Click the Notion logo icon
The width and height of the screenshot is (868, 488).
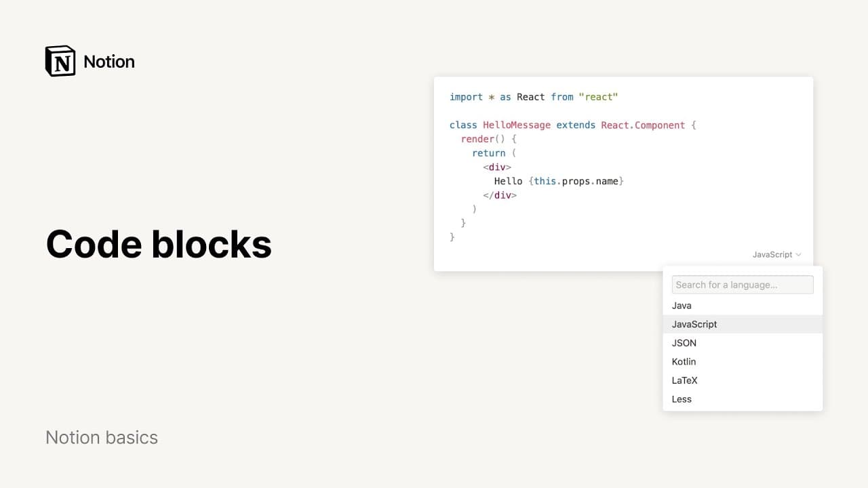60,61
